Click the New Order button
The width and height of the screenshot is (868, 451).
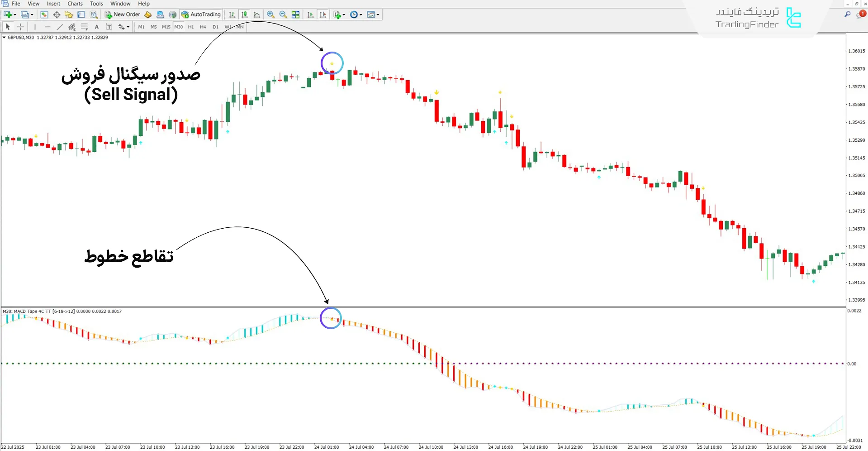(x=122, y=14)
